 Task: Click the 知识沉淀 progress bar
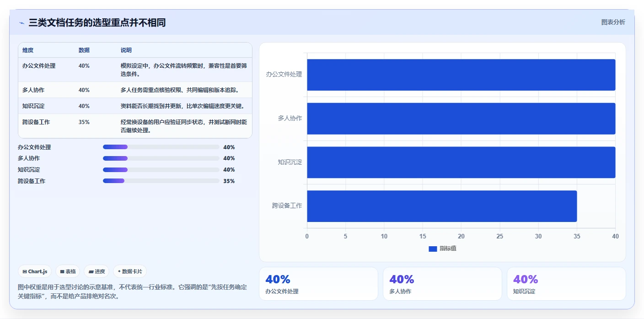click(161, 170)
